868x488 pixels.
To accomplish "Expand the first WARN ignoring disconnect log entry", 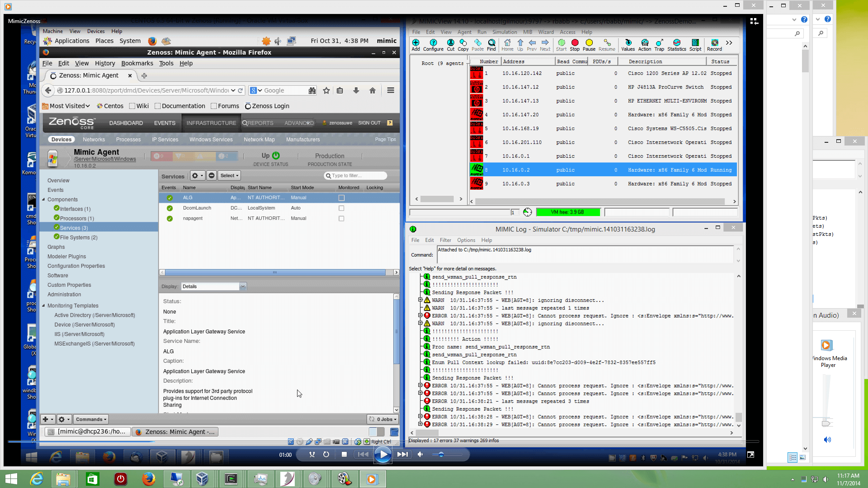I will tap(420, 300).
